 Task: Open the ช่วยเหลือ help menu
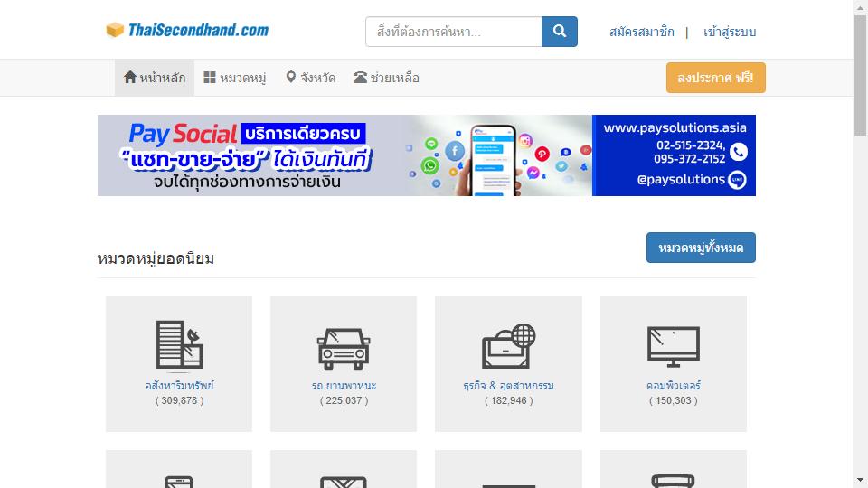386,78
